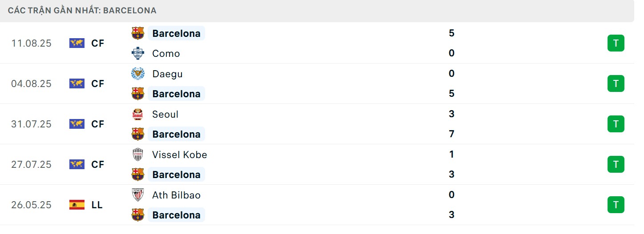Click Barcelona crest in the Como match
The height and width of the screenshot is (234, 644).
tap(138, 33)
